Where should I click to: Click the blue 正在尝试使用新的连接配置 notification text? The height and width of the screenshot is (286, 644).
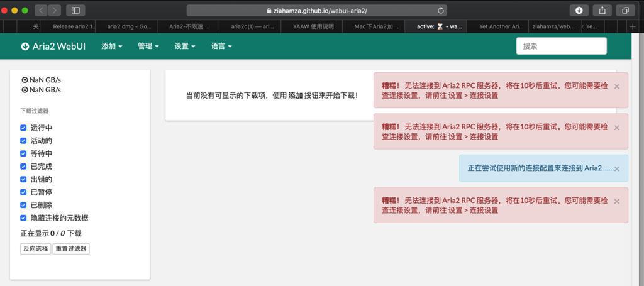(x=540, y=168)
